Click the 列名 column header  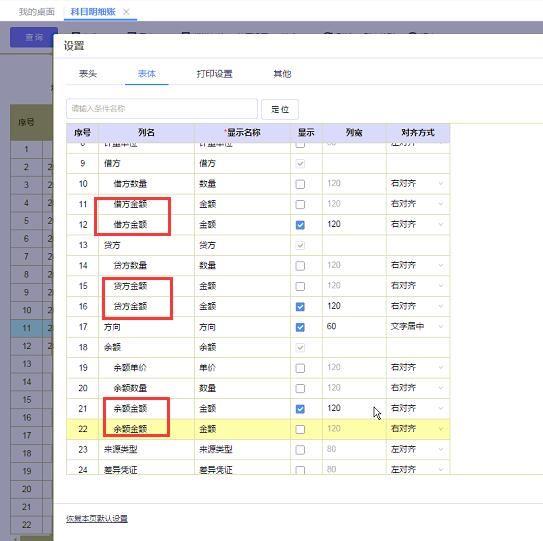tap(146, 132)
